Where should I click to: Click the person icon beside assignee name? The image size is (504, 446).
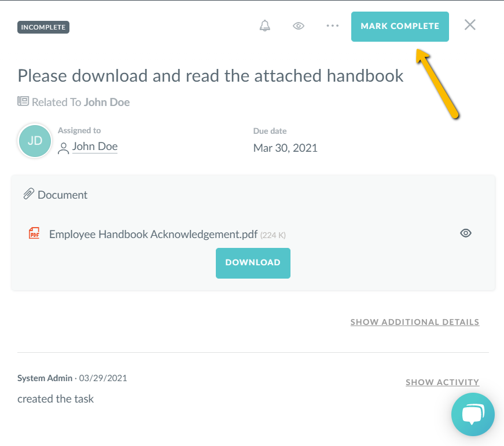64,148
